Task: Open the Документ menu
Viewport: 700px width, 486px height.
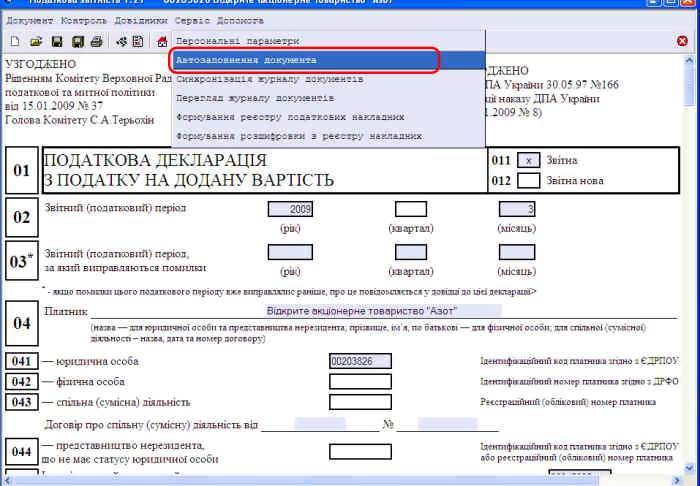Action: click(30, 21)
